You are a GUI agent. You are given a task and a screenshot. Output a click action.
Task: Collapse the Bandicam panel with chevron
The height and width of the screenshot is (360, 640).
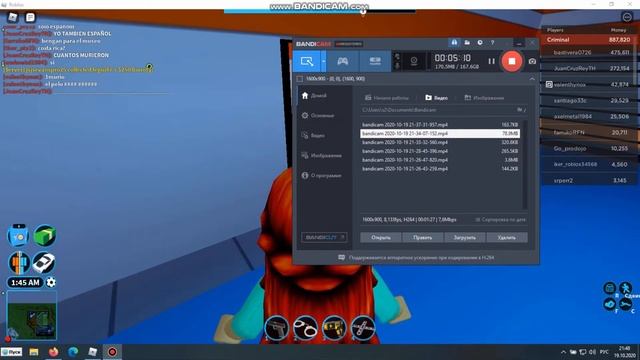(532, 79)
